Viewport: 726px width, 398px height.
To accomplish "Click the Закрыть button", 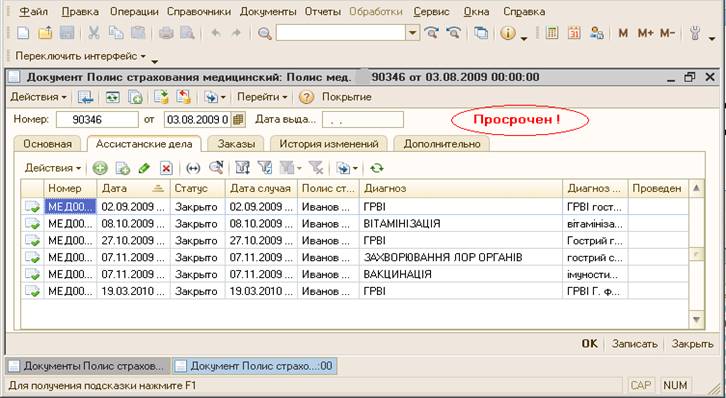I will coord(692,344).
